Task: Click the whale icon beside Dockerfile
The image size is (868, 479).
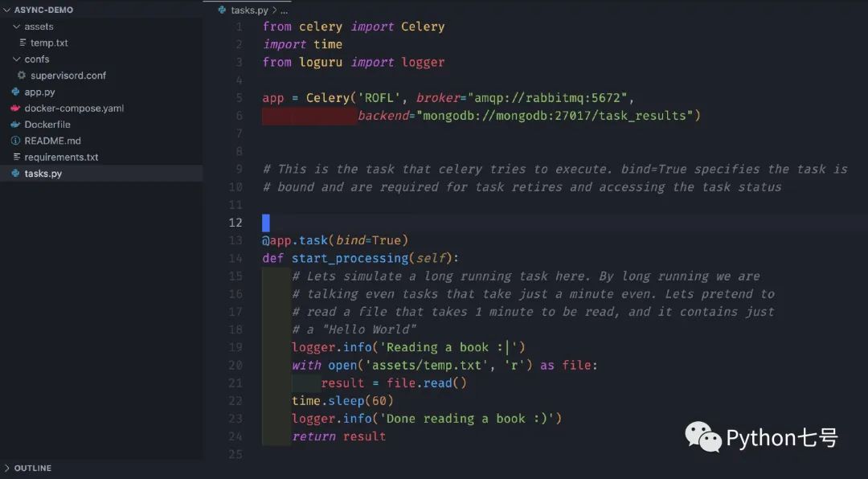Action: [x=15, y=125]
